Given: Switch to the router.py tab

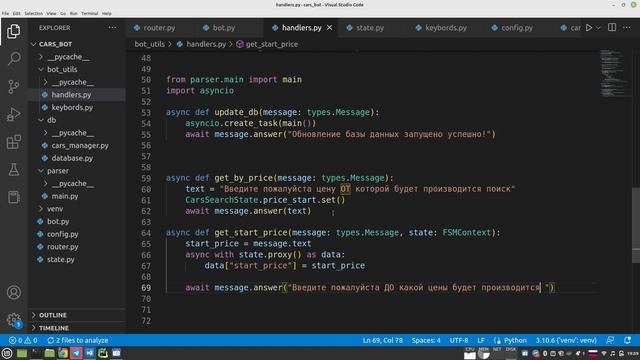Looking at the screenshot, I should coord(159,28).
